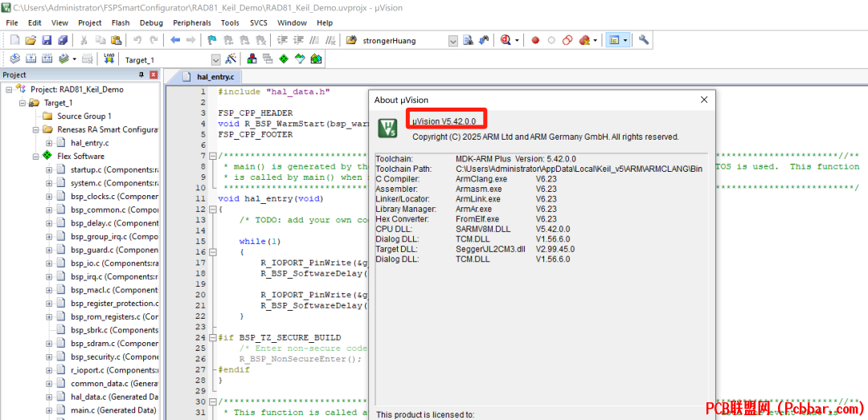Viewport: 868px width, 420px height.
Task: Expand hal_entry.c in the project tree
Action: pos(49,143)
